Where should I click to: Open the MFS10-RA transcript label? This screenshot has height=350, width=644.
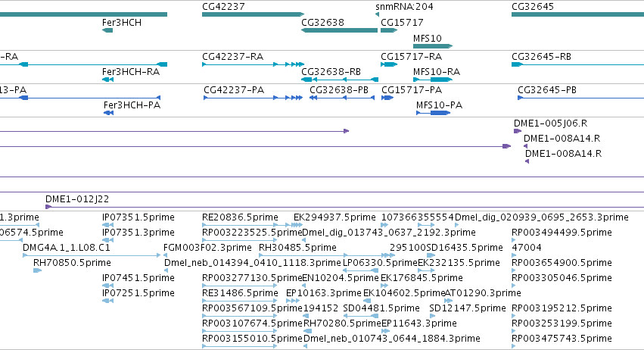pos(437,72)
